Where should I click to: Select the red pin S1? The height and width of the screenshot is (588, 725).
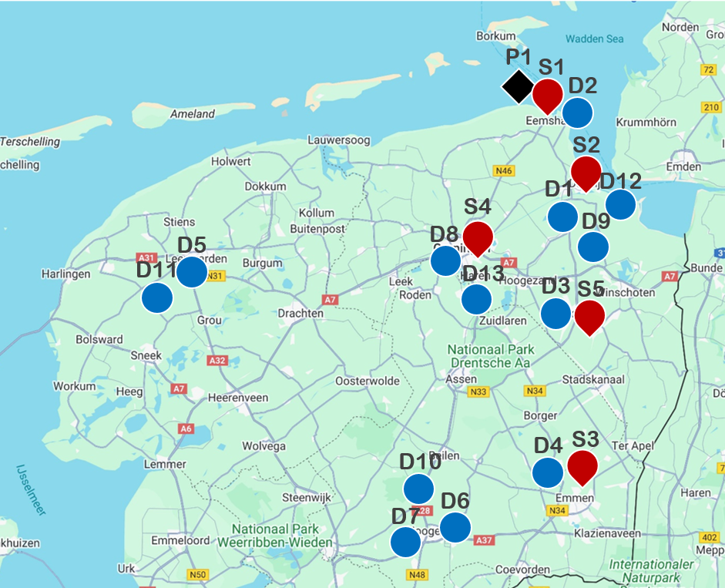548,96
